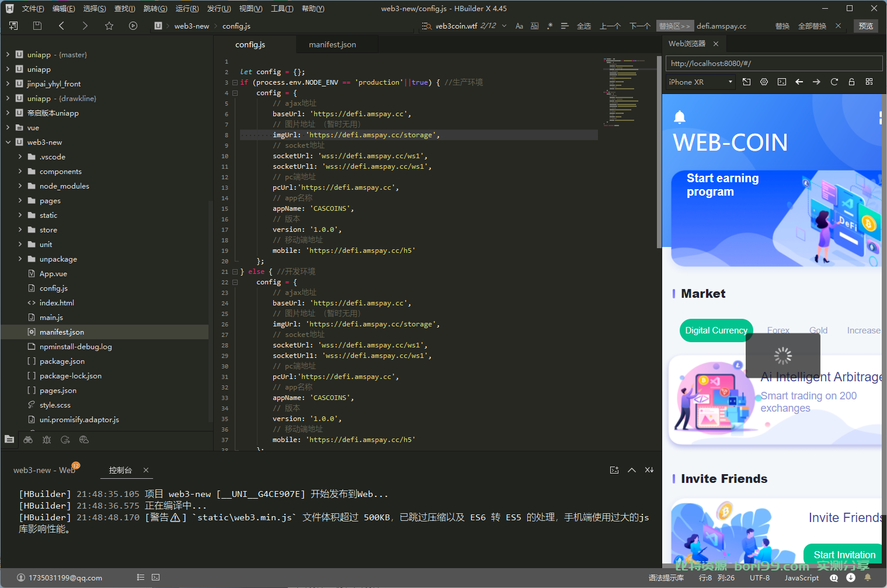Click the search text input field

[457, 26]
